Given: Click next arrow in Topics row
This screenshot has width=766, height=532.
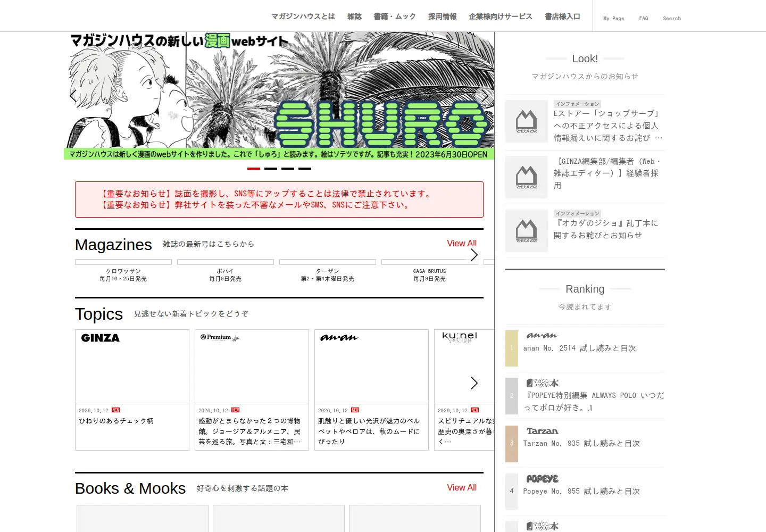Looking at the screenshot, I should (474, 383).
